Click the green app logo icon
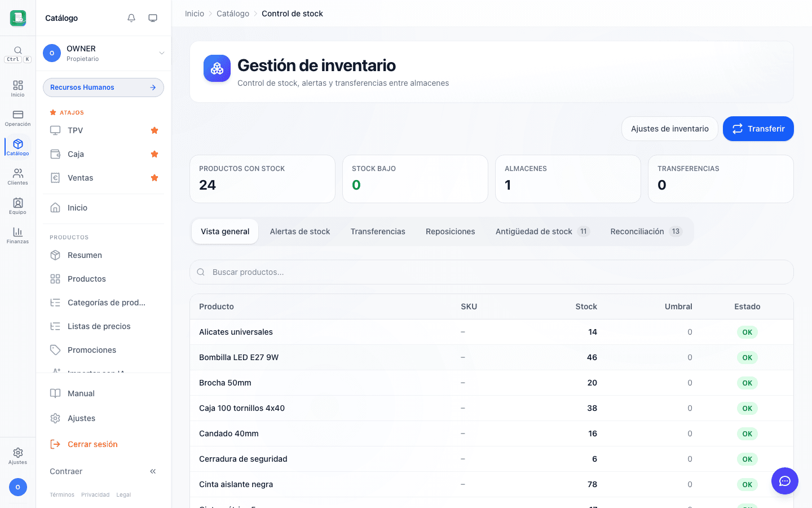 pos(18,18)
